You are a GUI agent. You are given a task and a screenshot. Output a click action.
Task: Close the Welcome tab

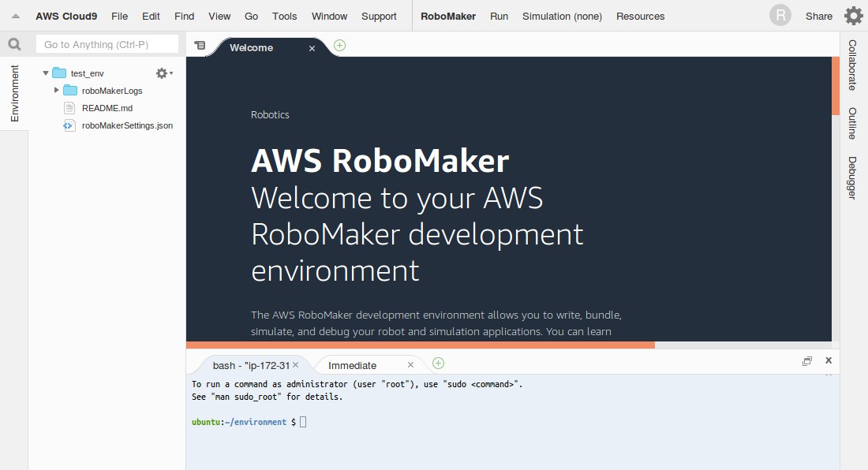pos(312,49)
